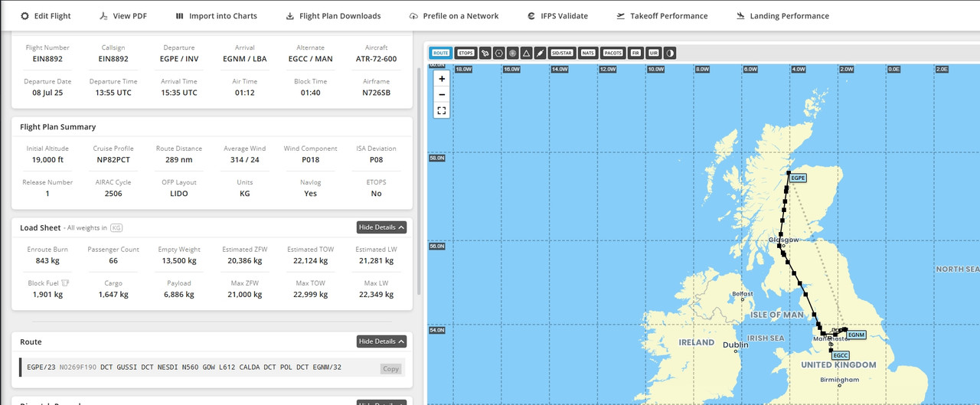980x405 pixels.
Task: Click the EGPE airport marker on map
Action: (x=798, y=178)
